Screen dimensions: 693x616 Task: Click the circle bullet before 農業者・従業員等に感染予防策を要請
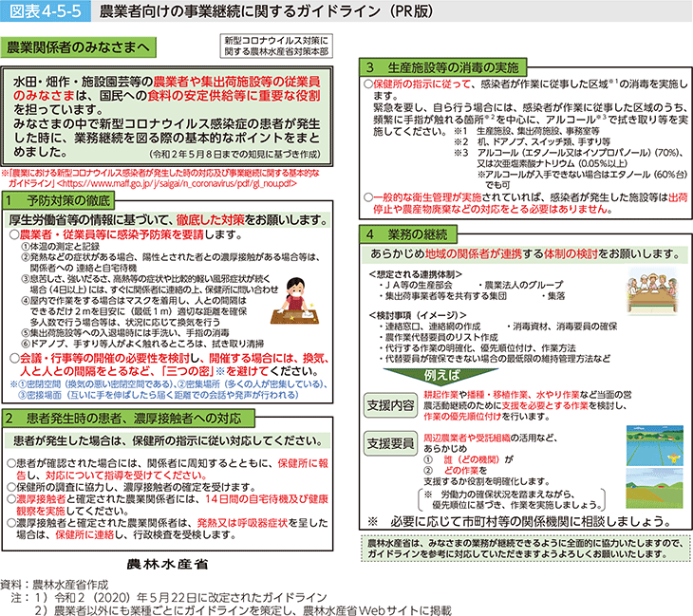[x=14, y=234]
